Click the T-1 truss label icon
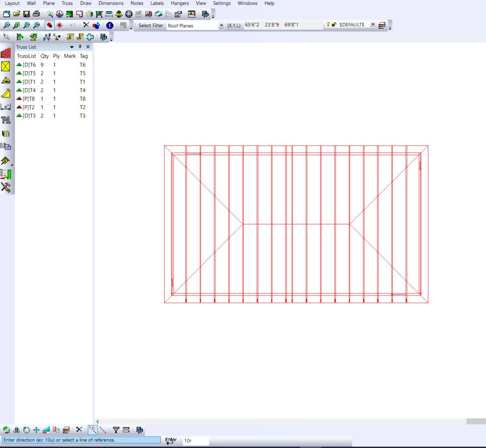 click(x=6, y=120)
